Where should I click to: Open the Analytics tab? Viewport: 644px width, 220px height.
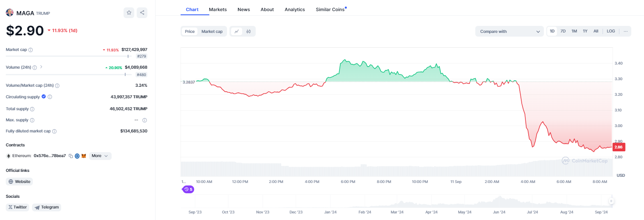click(x=295, y=9)
